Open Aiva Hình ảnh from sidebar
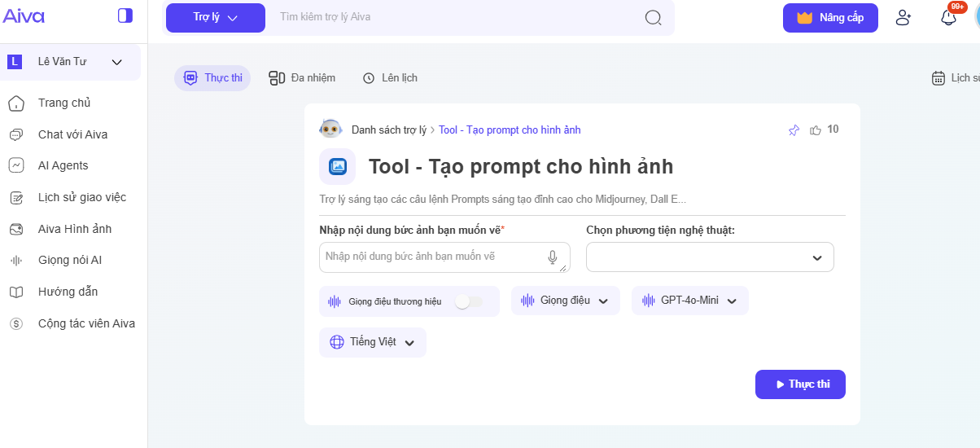The image size is (980, 448). coord(74,229)
